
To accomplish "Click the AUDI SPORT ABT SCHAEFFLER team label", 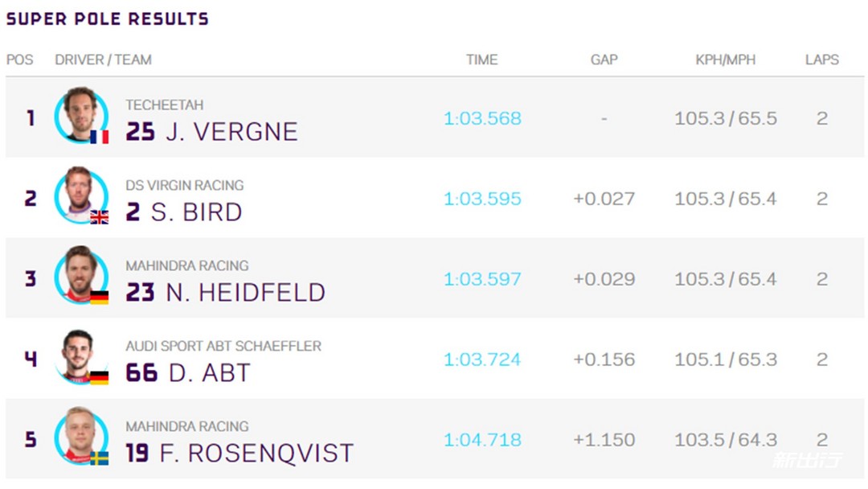I will pyautogui.click(x=223, y=346).
